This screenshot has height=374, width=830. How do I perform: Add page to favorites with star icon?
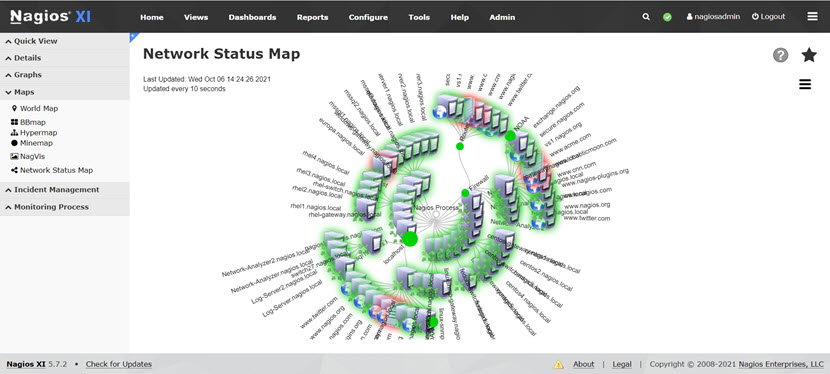pyautogui.click(x=809, y=55)
